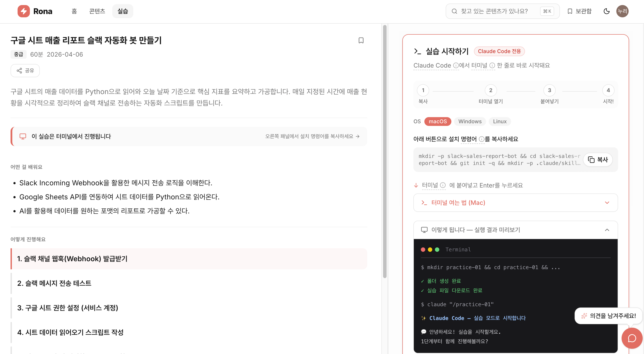
Task: Click the info icon next to 설치 명령어
Action: coord(481,139)
